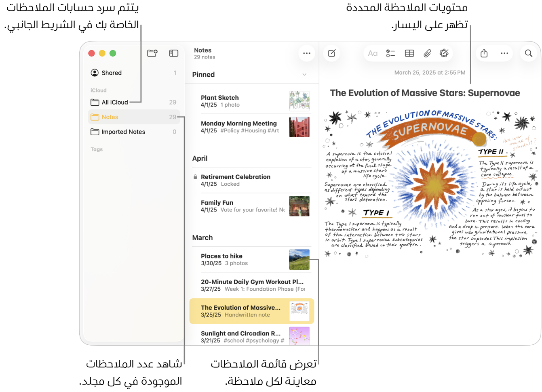
Task: Click the All iCloud folder icon
Action: (95, 102)
